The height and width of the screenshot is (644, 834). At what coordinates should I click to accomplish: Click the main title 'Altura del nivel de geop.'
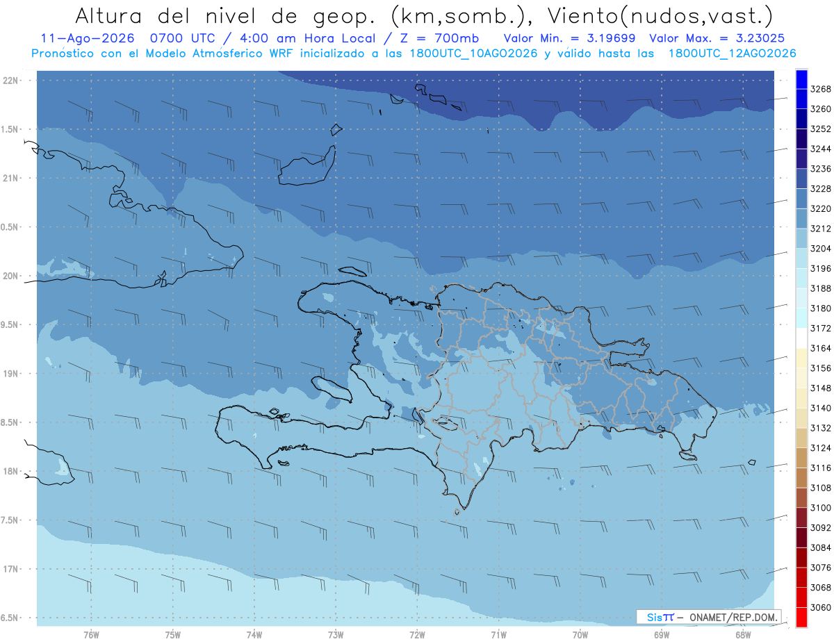click(x=226, y=16)
